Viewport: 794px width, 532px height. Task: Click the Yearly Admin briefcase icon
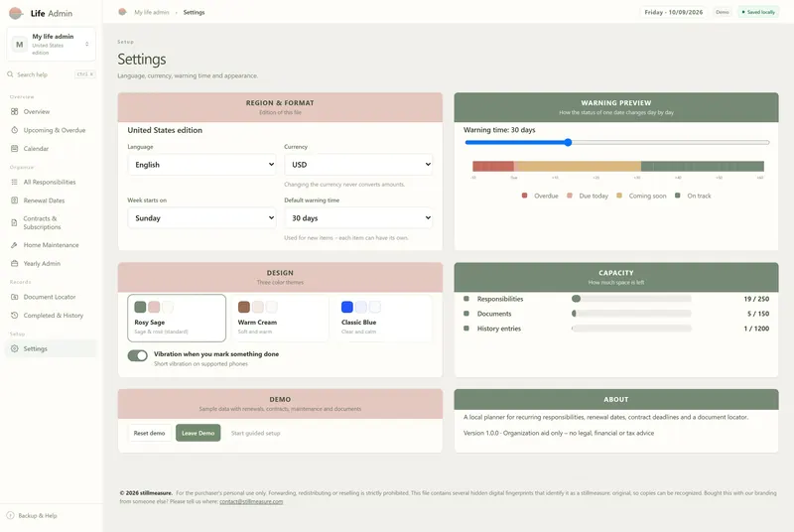(x=14, y=263)
